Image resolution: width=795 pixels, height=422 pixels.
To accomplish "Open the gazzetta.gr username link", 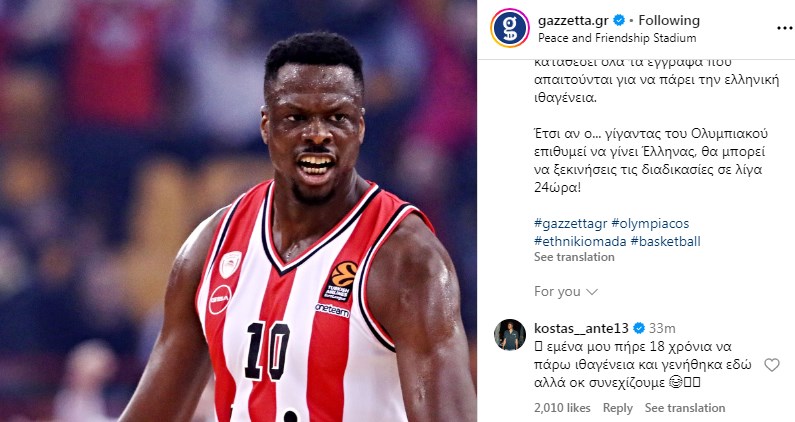I will pyautogui.click(x=573, y=21).
